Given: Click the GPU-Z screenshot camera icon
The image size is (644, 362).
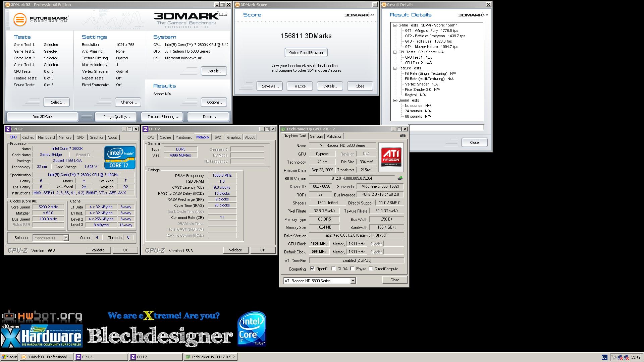Looking at the screenshot, I should coord(403,136).
